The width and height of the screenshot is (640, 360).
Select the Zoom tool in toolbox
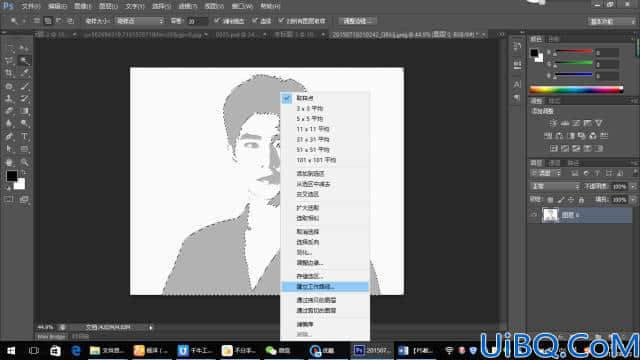click(x=24, y=162)
